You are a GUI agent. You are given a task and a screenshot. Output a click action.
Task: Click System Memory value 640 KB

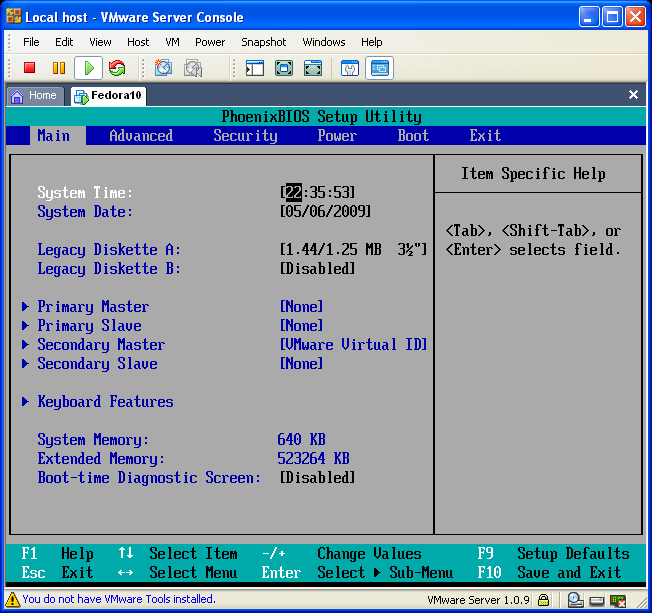301,439
